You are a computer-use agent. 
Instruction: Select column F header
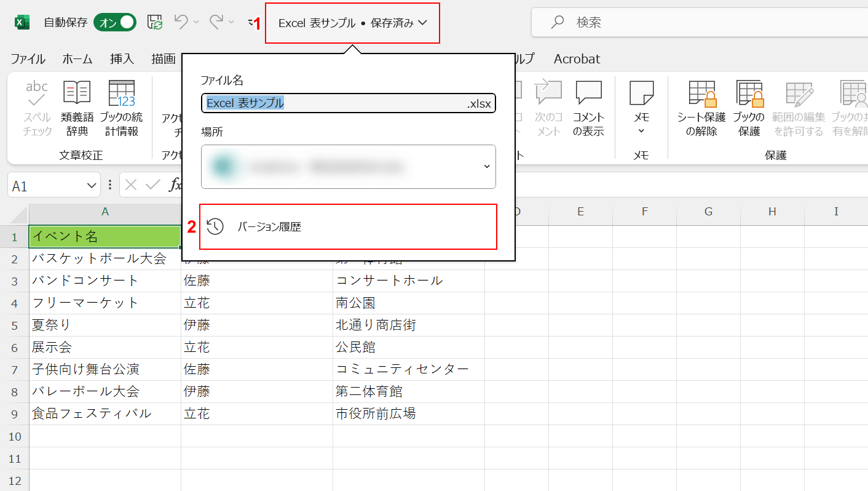(645, 212)
